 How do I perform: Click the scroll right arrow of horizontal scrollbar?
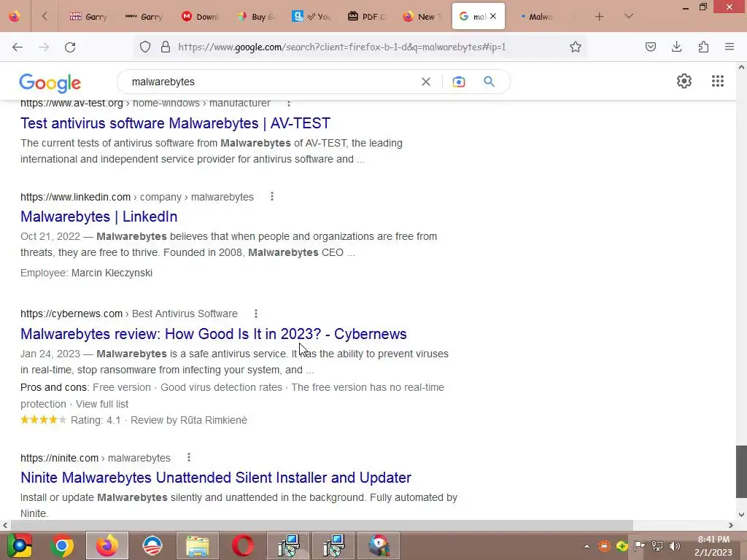tap(731, 525)
